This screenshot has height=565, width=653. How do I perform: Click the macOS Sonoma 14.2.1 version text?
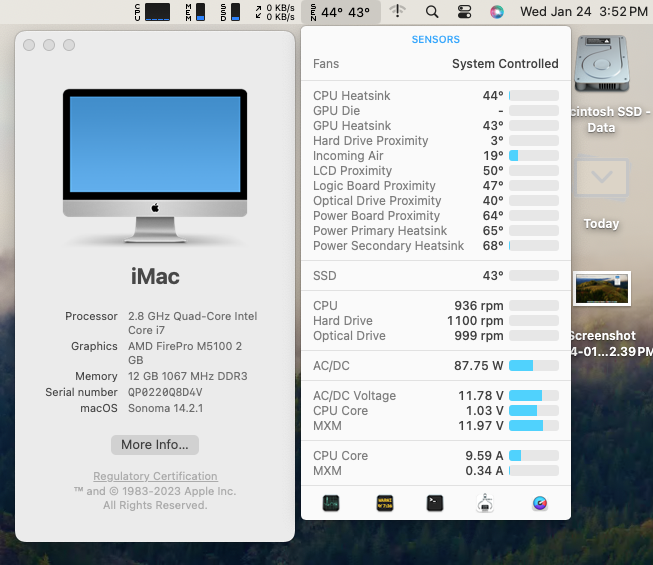165,408
